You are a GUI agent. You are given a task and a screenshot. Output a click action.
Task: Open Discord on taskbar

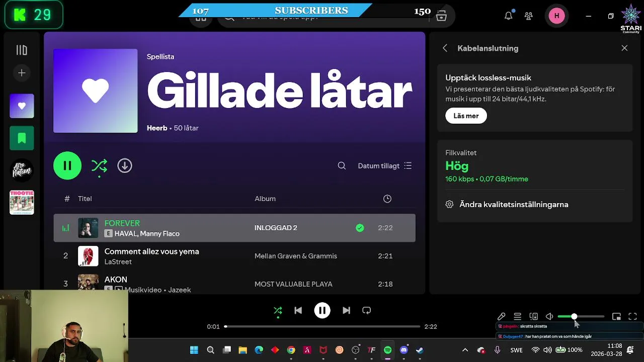point(404,350)
